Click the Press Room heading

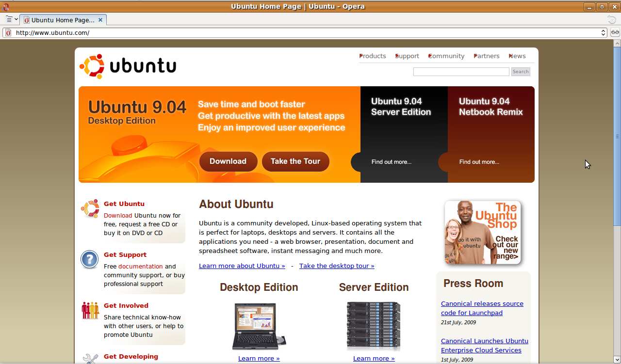(x=473, y=284)
